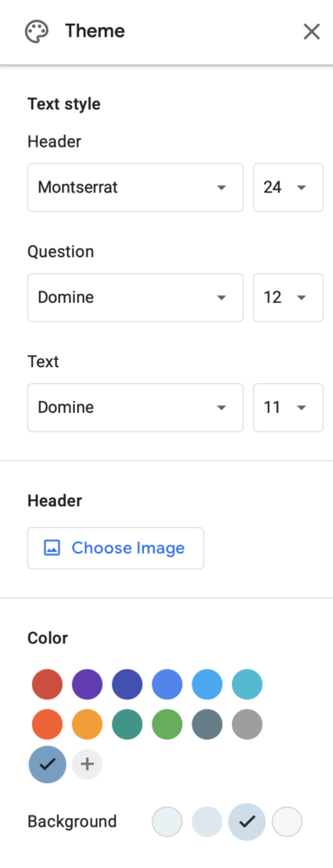Viewport: 333px width, 868px height.
Task: Select the gray theme color
Action: tap(247, 724)
